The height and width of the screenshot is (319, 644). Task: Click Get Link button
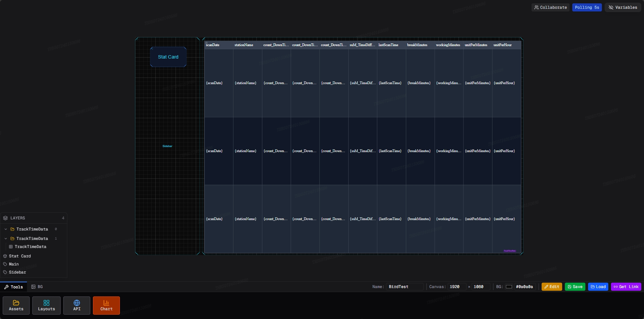(626, 287)
